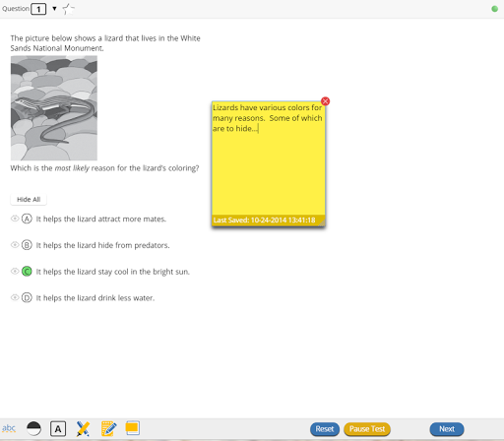Viewport: 504px width, 441px height.
Task: Expand the question number dropdown arrow
Action: 54,8
